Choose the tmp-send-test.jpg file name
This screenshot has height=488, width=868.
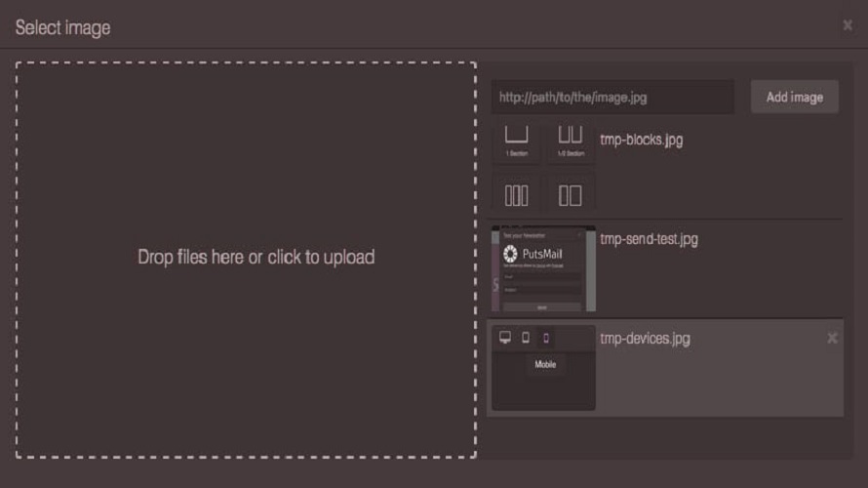pos(649,239)
